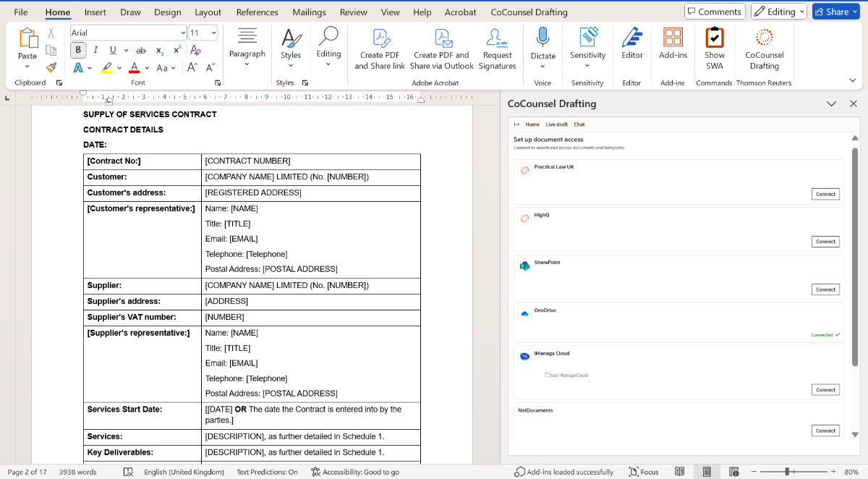The width and height of the screenshot is (868, 479).
Task: Open underline style dropdown arrow
Action: [x=126, y=50]
